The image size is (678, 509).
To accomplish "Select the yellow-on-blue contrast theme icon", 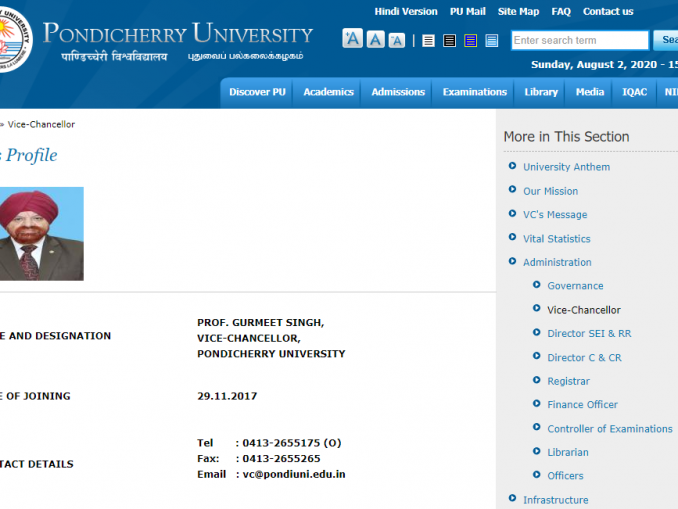I will 470,41.
